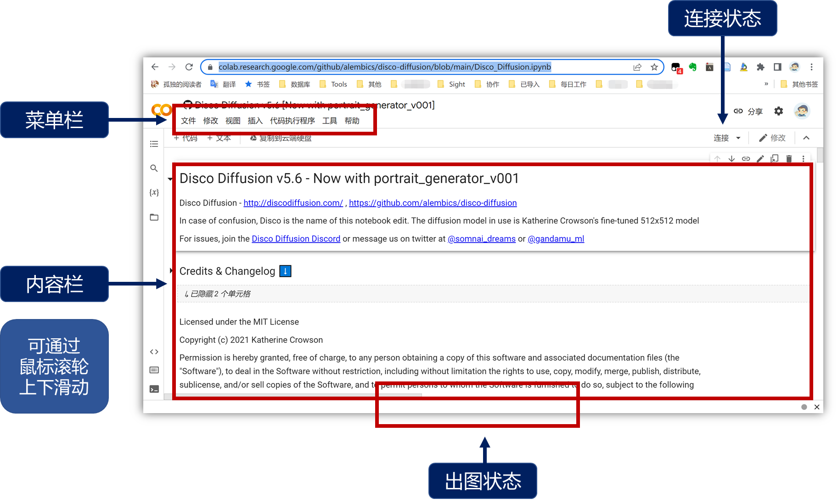Go back to the previous browser page
The image size is (838, 504).
(x=155, y=67)
